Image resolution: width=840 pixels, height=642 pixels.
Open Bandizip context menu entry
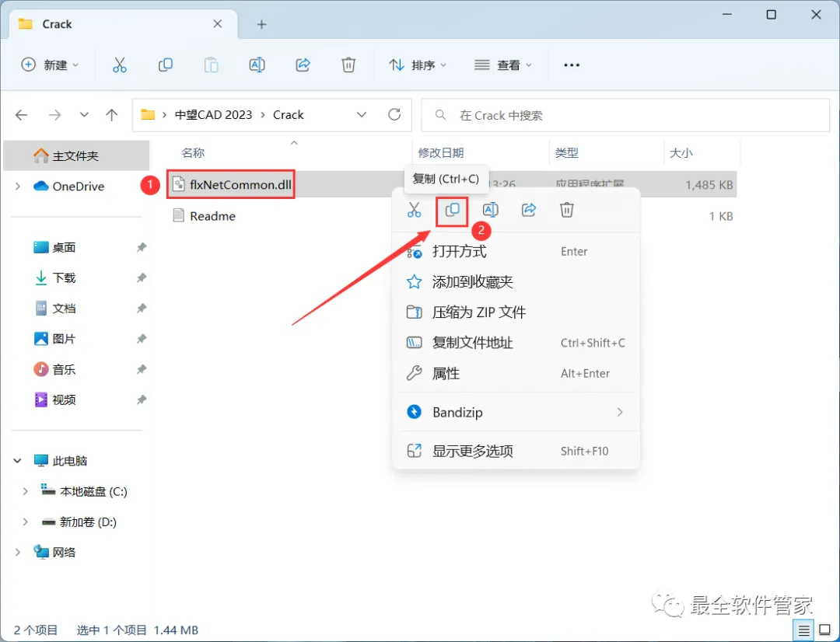tap(516, 412)
